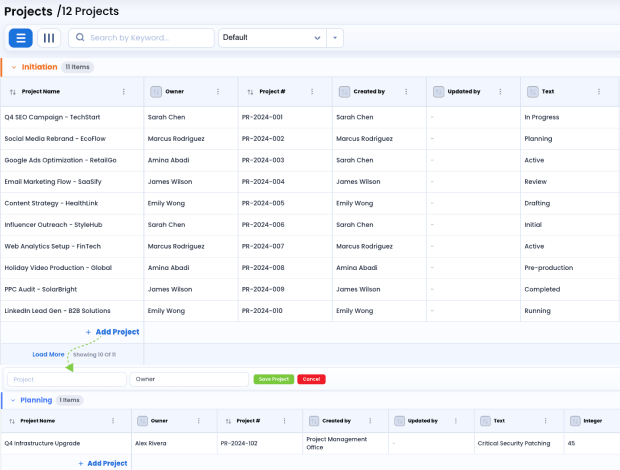
Task: Open Social Media Rebrand - EcoFlow row
Action: click(55, 139)
